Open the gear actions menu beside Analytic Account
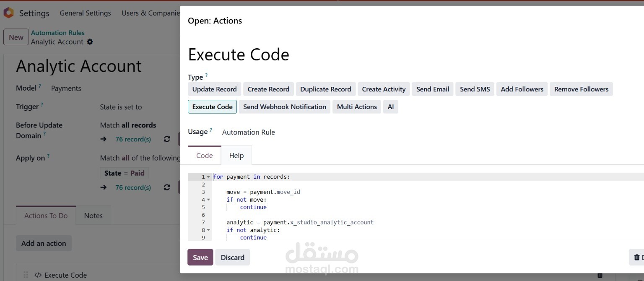 pos(90,42)
